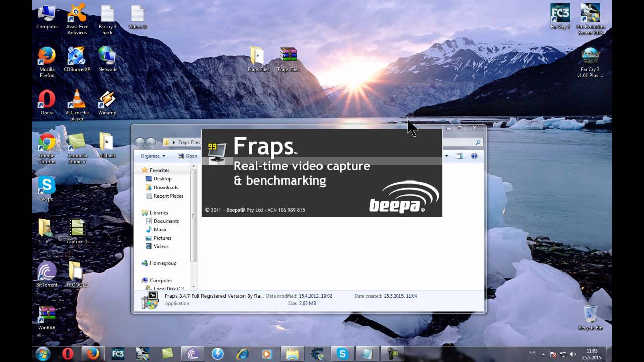Open Desktop under Favorites

159,179
